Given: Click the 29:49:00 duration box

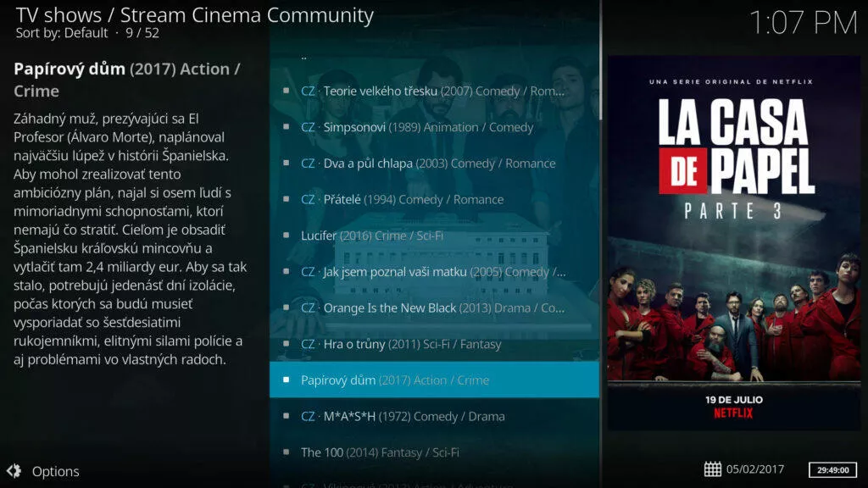Looking at the screenshot, I should (832, 469).
